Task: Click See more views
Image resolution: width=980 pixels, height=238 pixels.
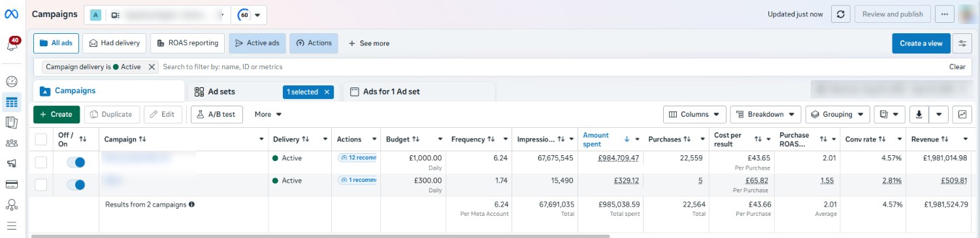Action: [368, 43]
